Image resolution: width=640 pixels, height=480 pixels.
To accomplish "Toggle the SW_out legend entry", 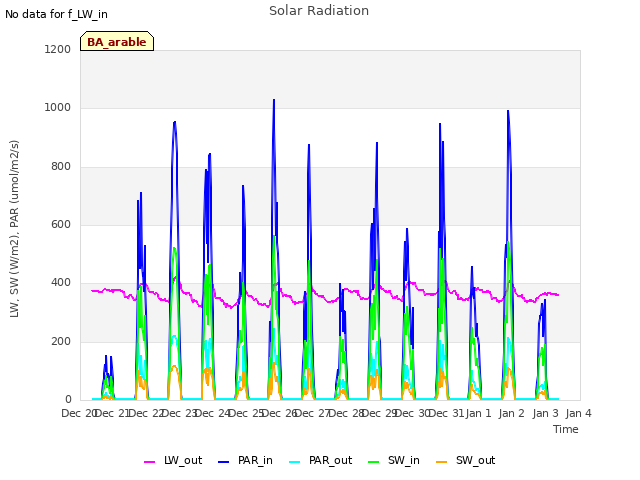I will [x=466, y=460].
